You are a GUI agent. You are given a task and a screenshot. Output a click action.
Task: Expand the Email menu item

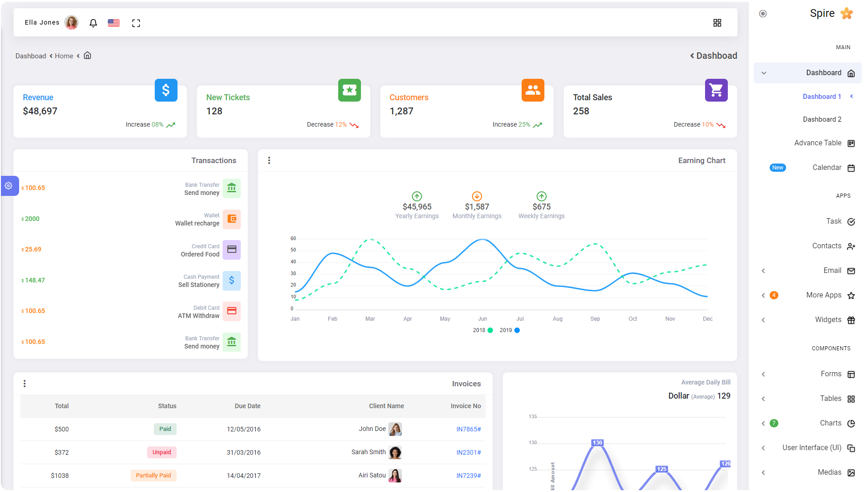tap(763, 271)
